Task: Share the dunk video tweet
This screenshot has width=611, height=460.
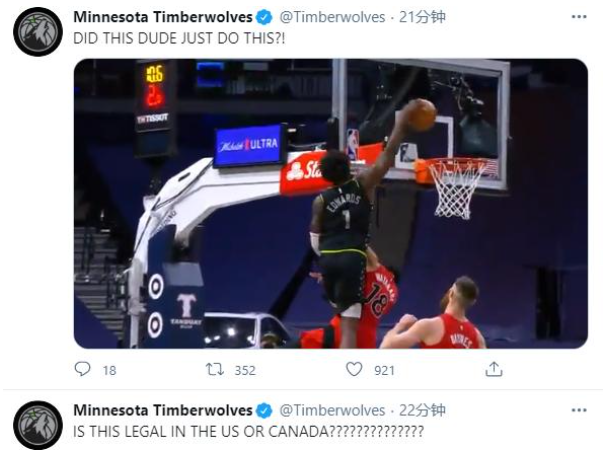Action: pyautogui.click(x=494, y=369)
